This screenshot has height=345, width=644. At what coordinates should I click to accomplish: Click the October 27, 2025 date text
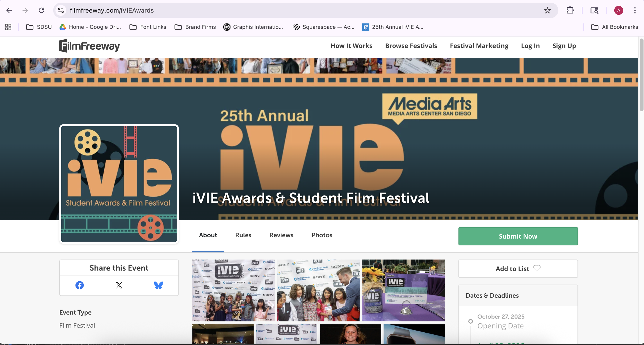pyautogui.click(x=501, y=317)
